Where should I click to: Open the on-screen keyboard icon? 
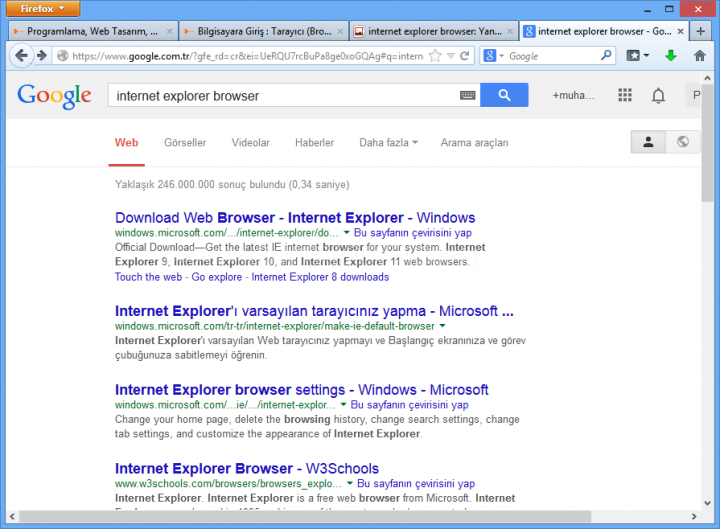point(467,96)
